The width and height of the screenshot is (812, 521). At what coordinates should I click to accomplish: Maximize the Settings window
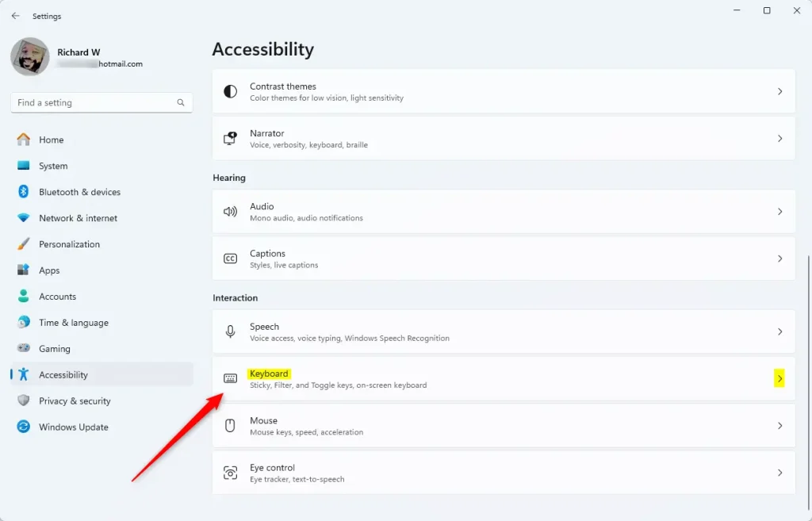(x=767, y=10)
